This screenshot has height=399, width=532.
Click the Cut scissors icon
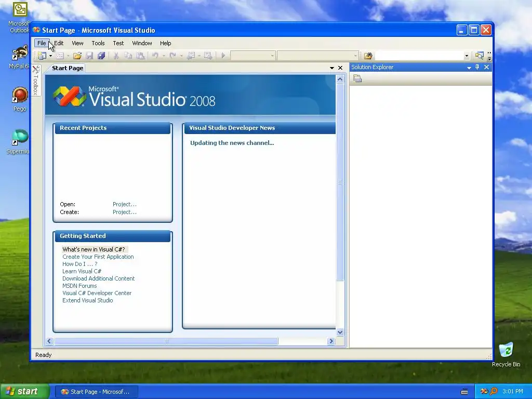click(116, 56)
